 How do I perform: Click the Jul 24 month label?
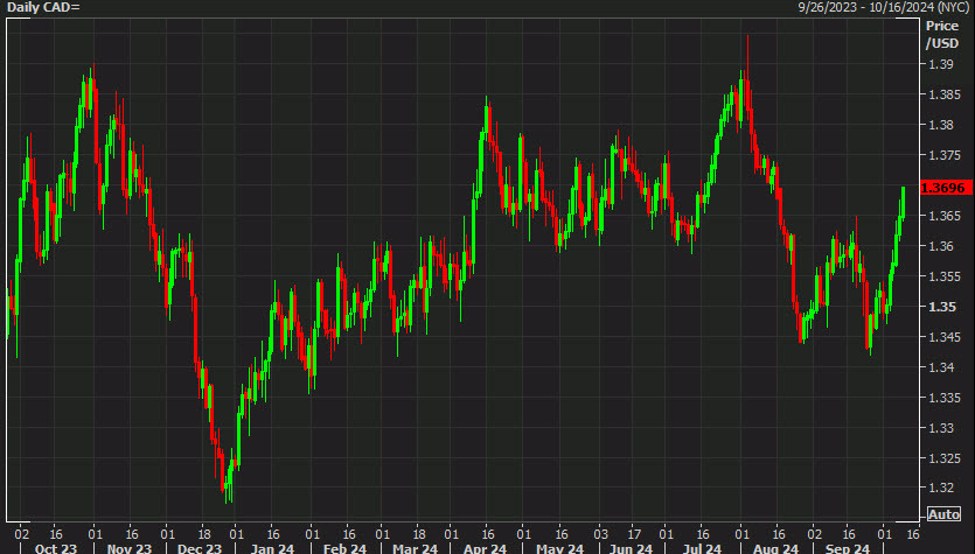(x=701, y=548)
